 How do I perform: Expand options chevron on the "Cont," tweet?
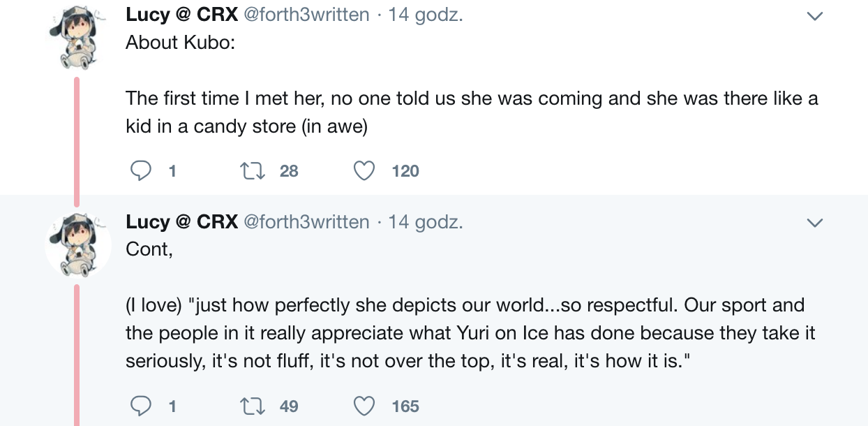814,223
